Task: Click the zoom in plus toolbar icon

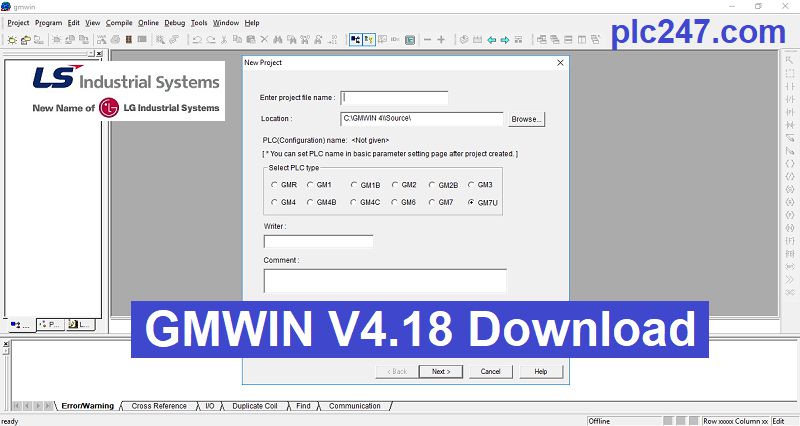Action: coord(441,40)
